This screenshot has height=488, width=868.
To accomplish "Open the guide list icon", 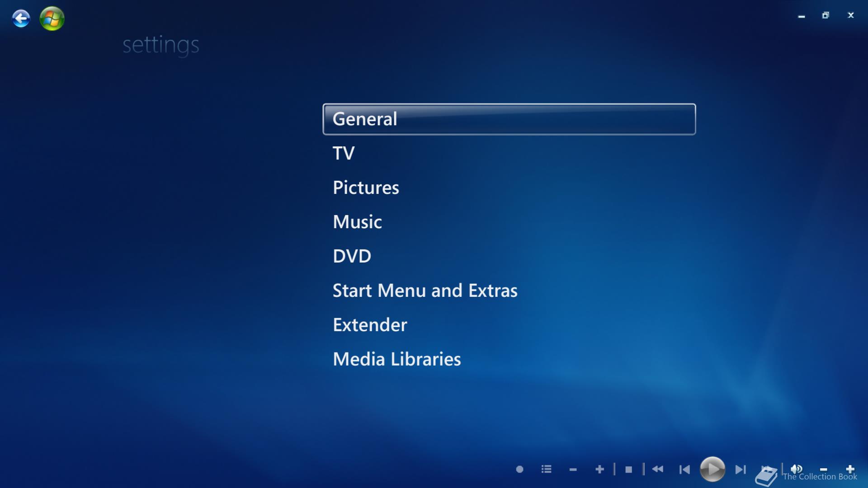I will (x=546, y=469).
